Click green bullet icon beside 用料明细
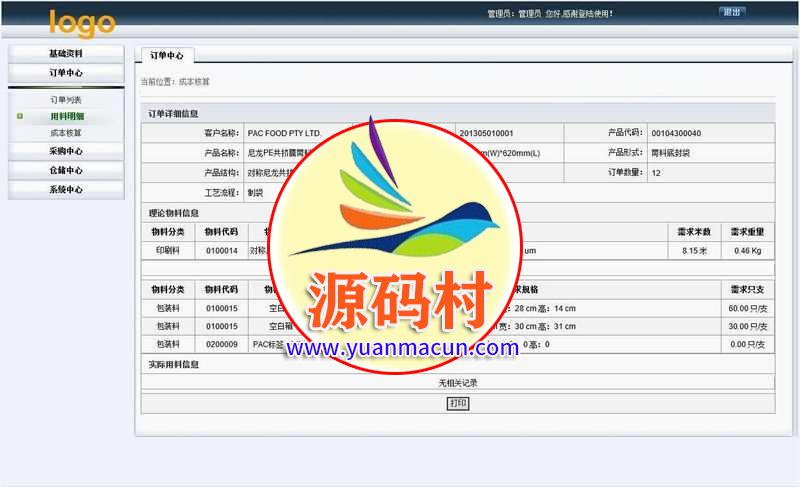The width and height of the screenshot is (800, 487). point(20,117)
